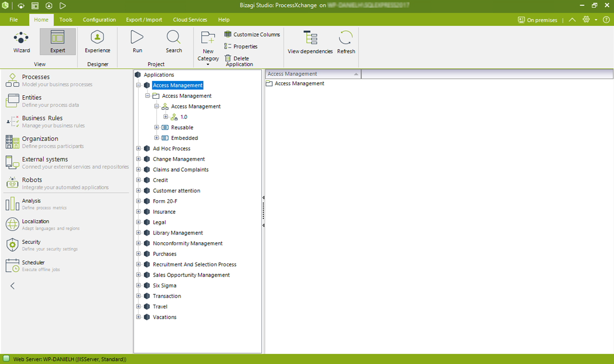Image resolution: width=614 pixels, height=364 pixels.
Task: Expand the Change Management node
Action: (139, 159)
